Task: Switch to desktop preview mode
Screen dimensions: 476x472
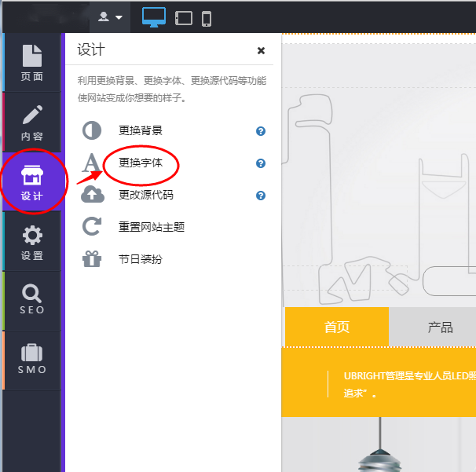Action: 154,17
